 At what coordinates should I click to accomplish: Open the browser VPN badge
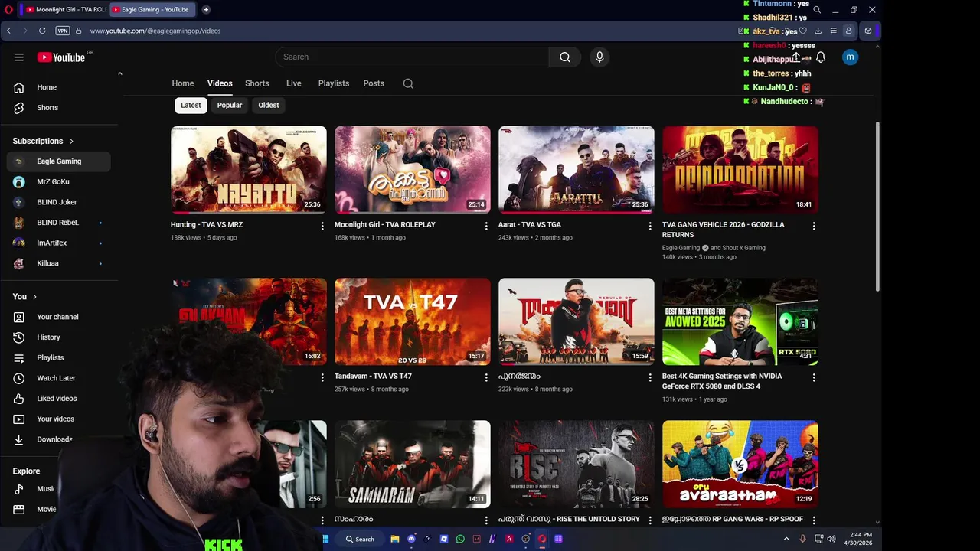[63, 31]
